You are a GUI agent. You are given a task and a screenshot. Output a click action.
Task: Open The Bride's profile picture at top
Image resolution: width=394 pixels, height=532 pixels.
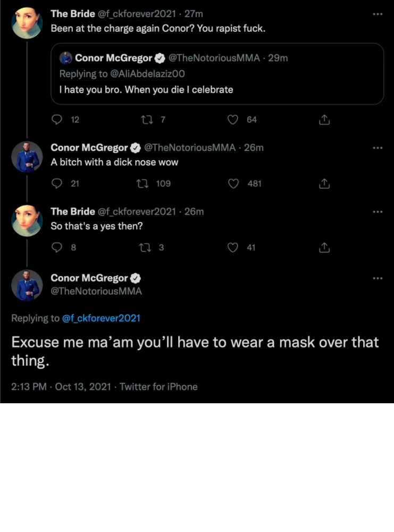pyautogui.click(x=27, y=22)
